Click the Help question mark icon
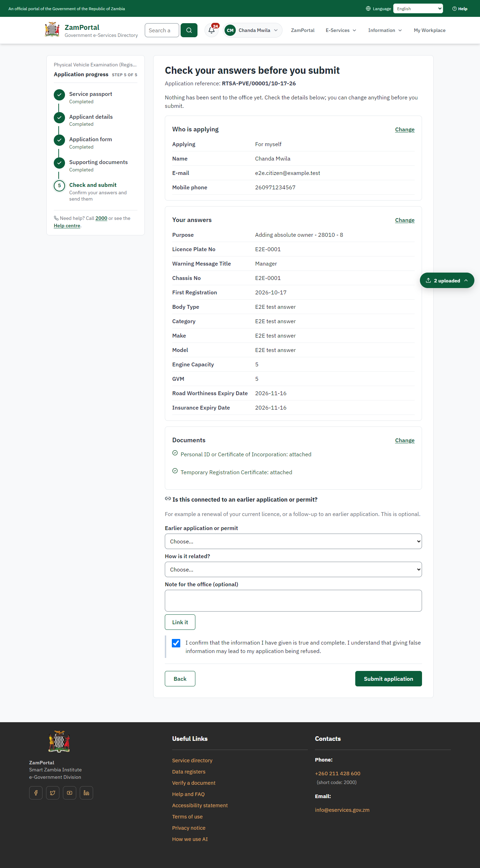The image size is (480, 868). click(x=454, y=9)
